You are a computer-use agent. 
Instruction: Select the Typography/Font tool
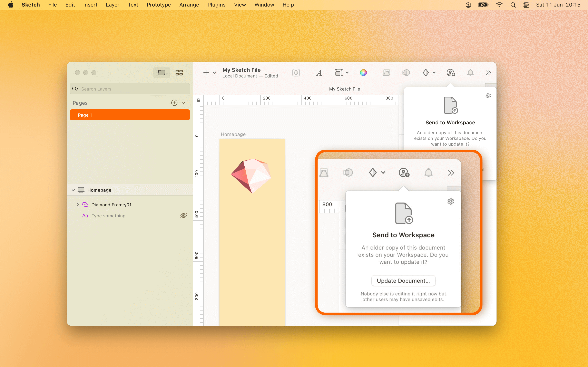point(319,73)
